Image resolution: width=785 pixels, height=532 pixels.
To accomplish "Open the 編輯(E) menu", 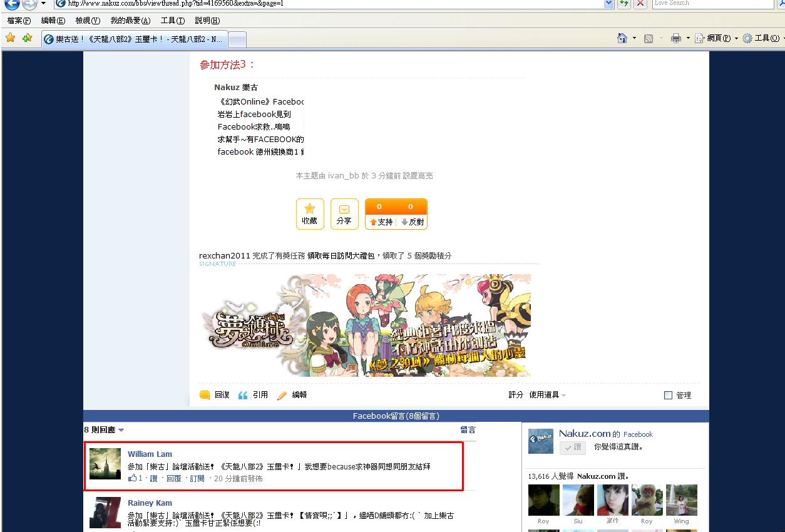I will 53,21.
